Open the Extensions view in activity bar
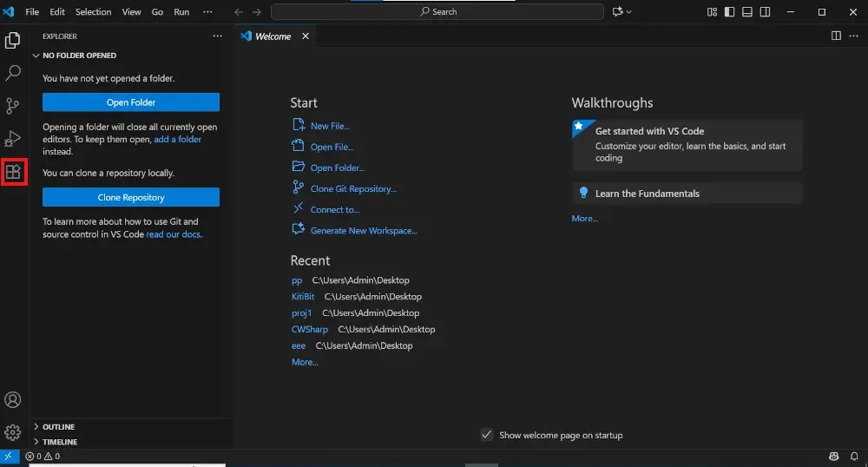 (13, 172)
